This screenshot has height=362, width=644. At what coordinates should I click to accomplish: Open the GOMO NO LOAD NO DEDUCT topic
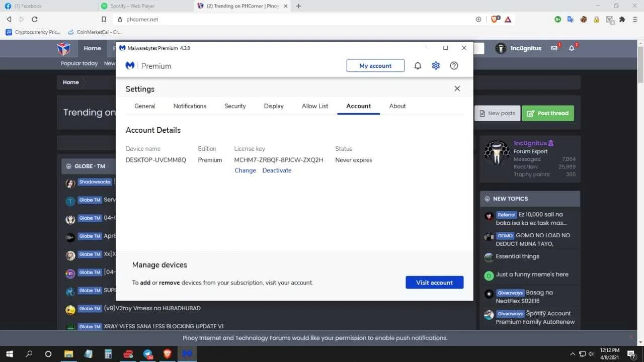(x=533, y=239)
